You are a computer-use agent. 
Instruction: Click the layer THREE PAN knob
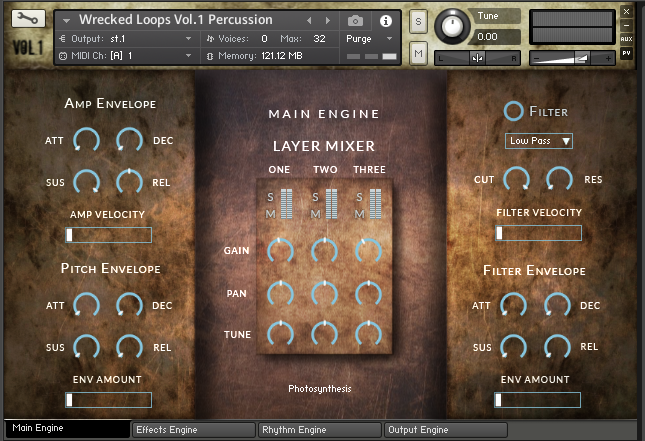pyautogui.click(x=368, y=294)
